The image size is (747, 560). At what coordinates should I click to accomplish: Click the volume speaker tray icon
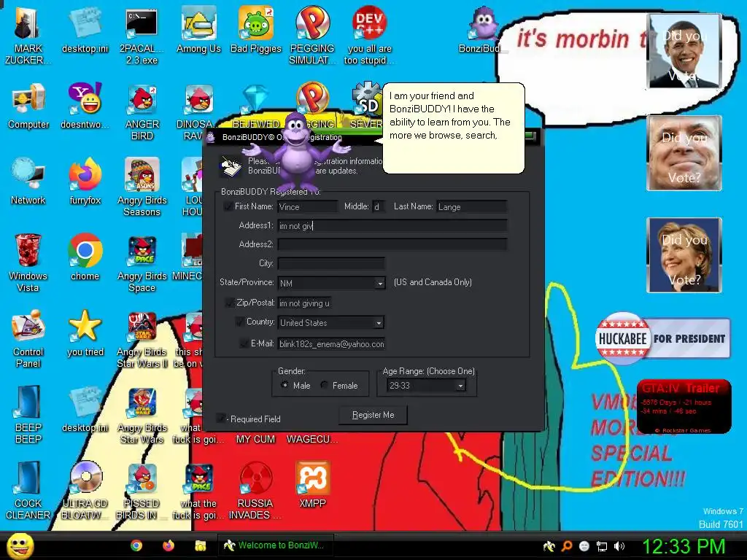coord(619,546)
